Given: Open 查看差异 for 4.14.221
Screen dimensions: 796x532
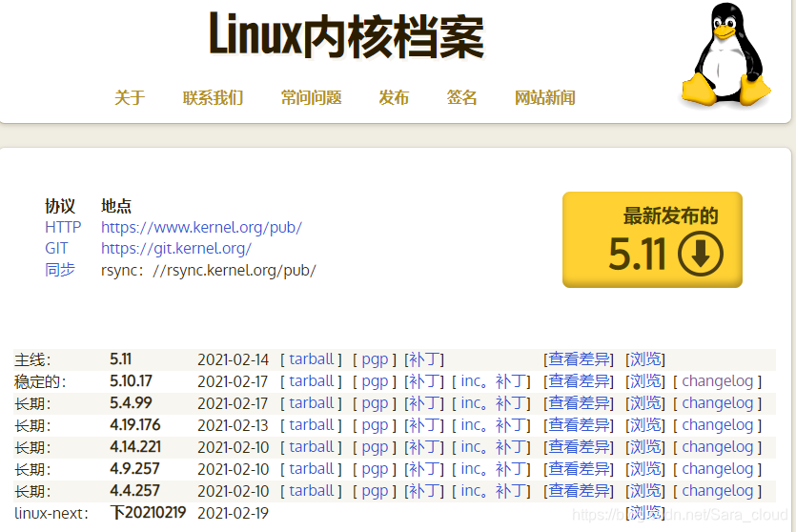Looking at the screenshot, I should (579, 447).
